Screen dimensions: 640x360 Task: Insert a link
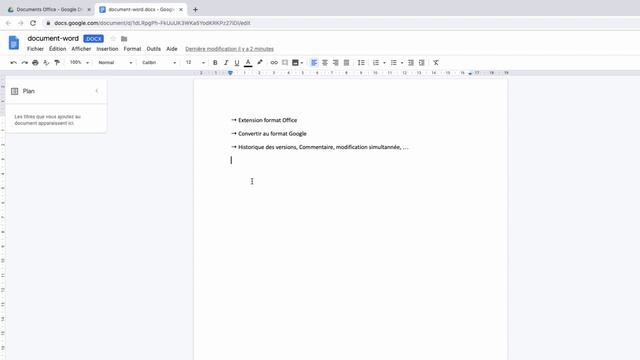pos(274,62)
